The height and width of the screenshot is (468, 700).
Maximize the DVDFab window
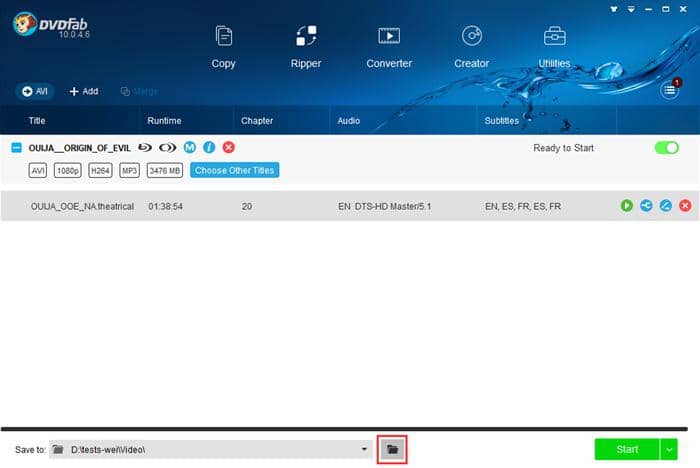(666, 9)
